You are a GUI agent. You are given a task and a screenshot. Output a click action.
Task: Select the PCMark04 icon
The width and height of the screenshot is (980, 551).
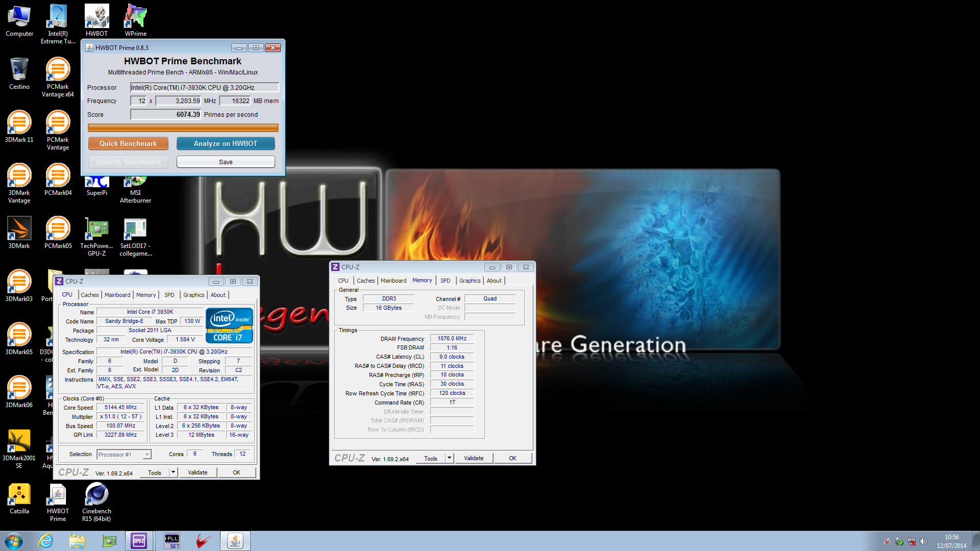click(58, 180)
